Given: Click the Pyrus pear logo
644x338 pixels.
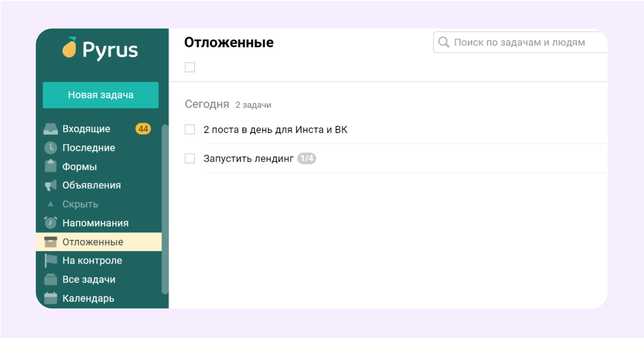Looking at the screenshot, I should pos(70,48).
